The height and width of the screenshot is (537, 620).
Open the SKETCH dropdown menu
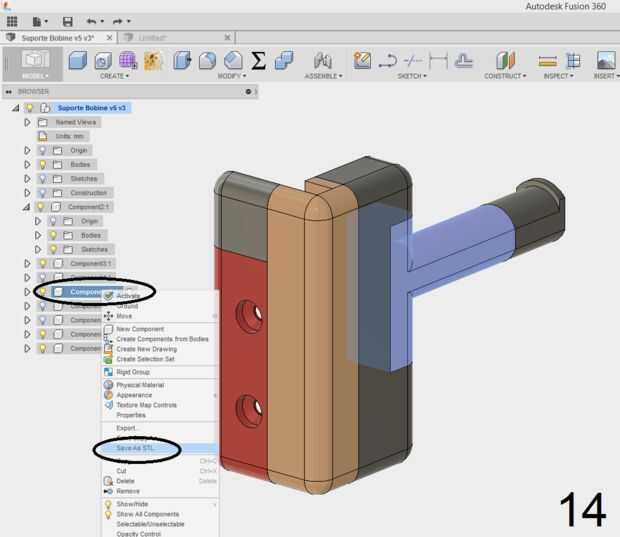[x=412, y=76]
